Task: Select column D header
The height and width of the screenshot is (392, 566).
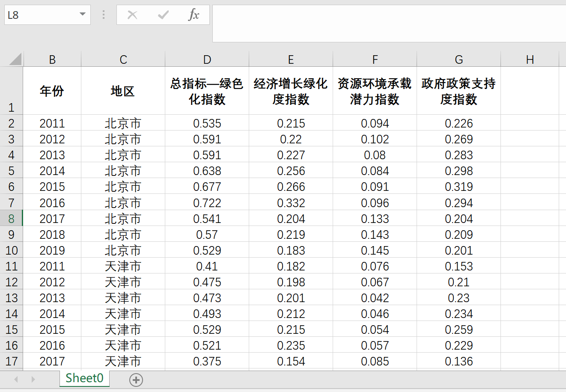Action: coord(207,59)
